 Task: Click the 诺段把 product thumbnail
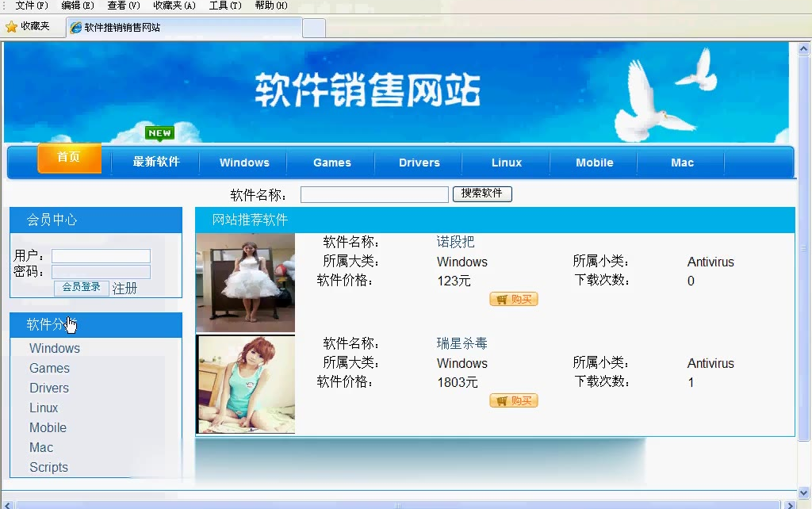246,283
